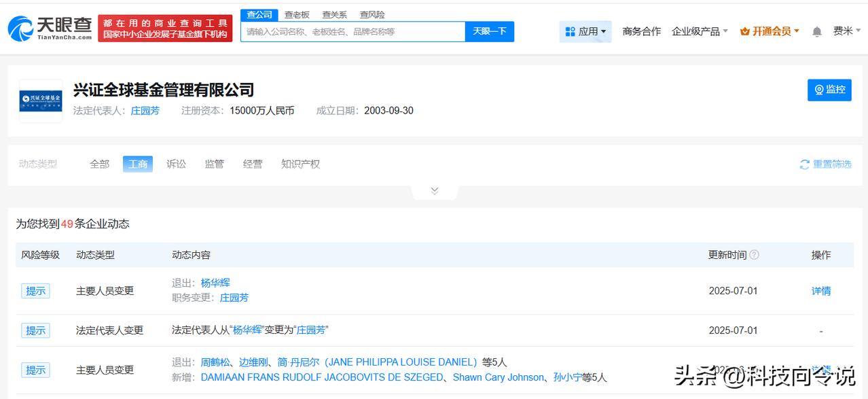Click the Shawn Cary Johnson link
This screenshot has width=868, height=399.
498,377
